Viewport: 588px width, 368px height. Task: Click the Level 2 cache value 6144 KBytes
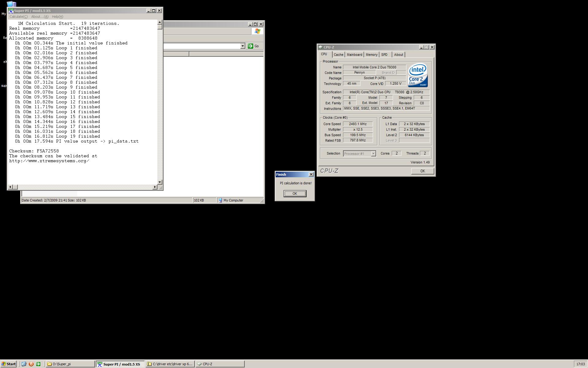click(414, 135)
